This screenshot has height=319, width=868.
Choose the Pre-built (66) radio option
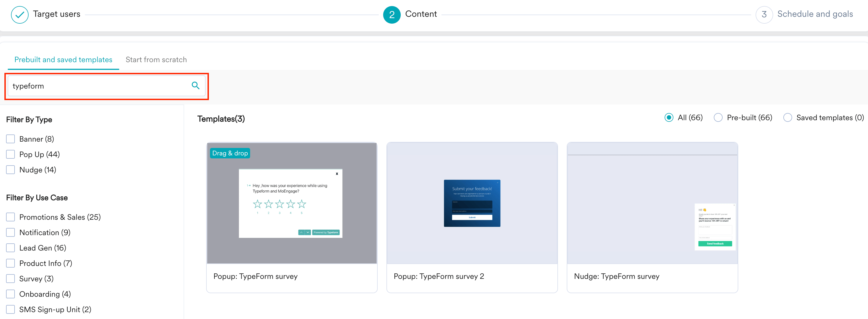[x=718, y=118]
